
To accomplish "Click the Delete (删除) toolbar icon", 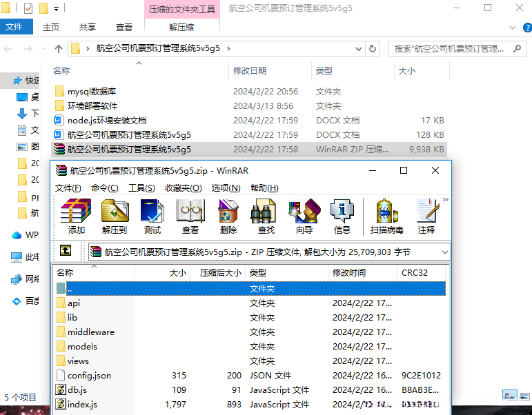I will pos(228,216).
